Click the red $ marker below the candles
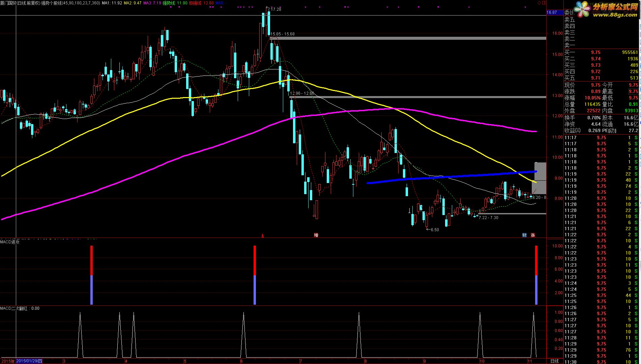This screenshot has width=641, height=364. pos(262,236)
